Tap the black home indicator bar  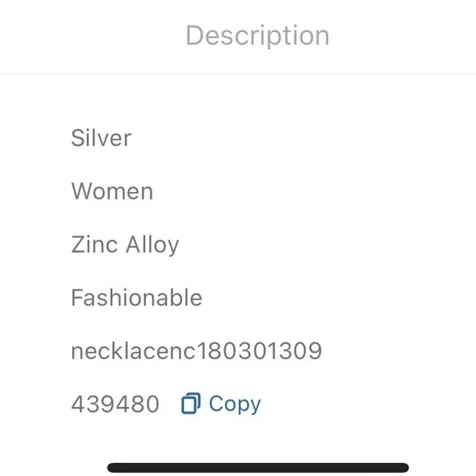258,467
